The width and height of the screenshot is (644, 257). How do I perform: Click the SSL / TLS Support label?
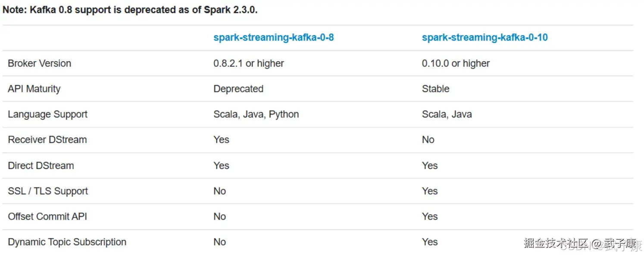click(48, 191)
